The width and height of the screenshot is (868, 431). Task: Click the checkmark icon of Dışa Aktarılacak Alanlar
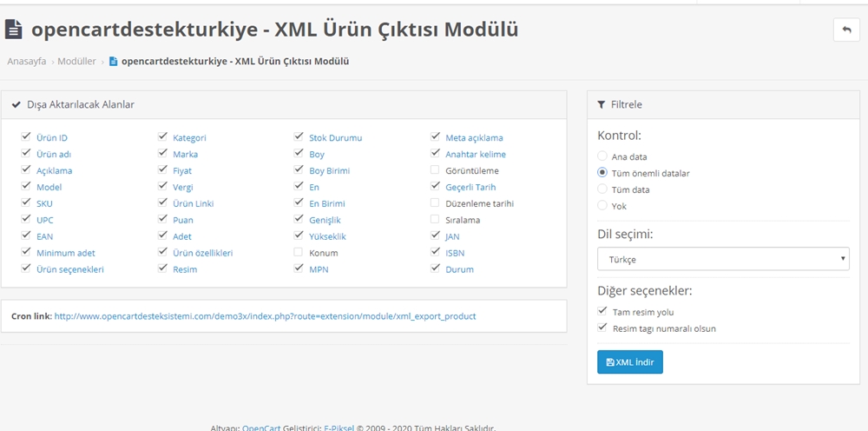16,104
